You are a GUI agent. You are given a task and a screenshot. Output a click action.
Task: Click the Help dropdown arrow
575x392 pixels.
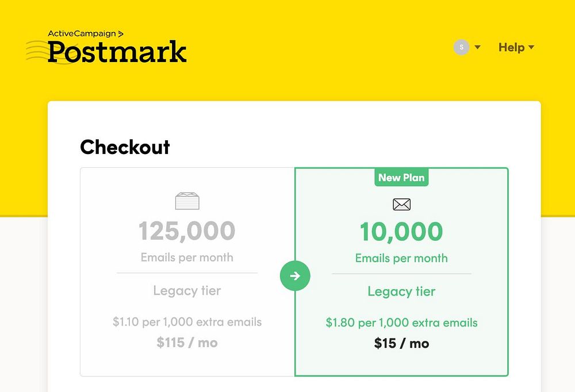tap(531, 47)
